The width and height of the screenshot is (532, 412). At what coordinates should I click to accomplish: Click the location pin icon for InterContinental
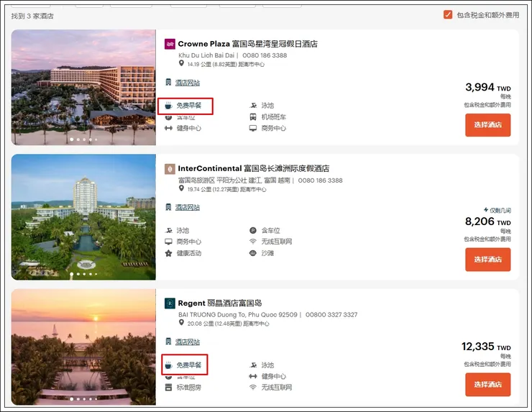tap(181, 188)
